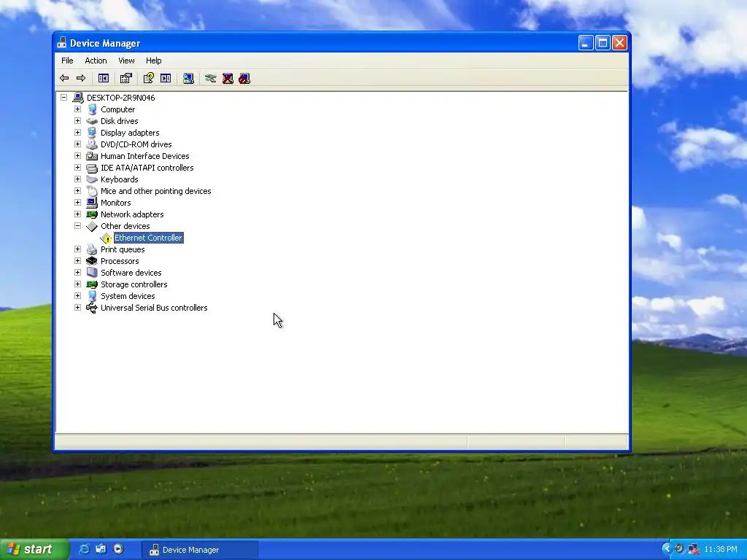Click the Disable device toolbar icon
The image size is (747, 560).
pos(244,78)
